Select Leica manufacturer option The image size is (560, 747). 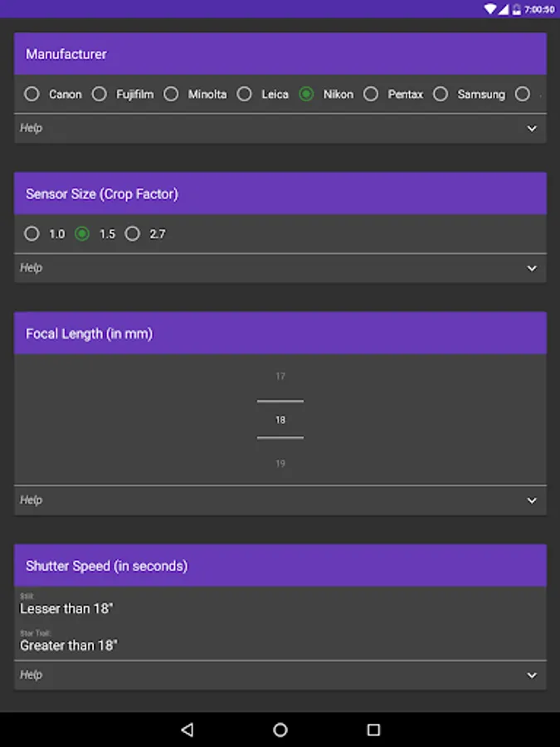coord(245,95)
